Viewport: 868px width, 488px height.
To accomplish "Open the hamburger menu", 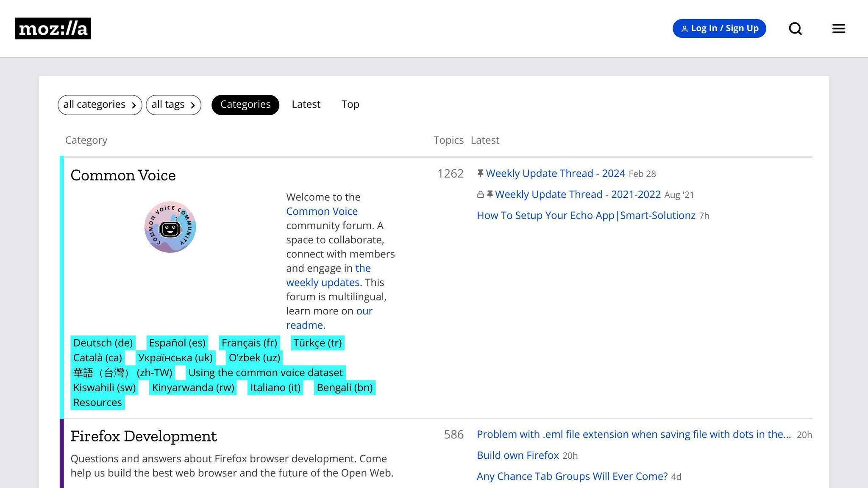I will pyautogui.click(x=838, y=28).
